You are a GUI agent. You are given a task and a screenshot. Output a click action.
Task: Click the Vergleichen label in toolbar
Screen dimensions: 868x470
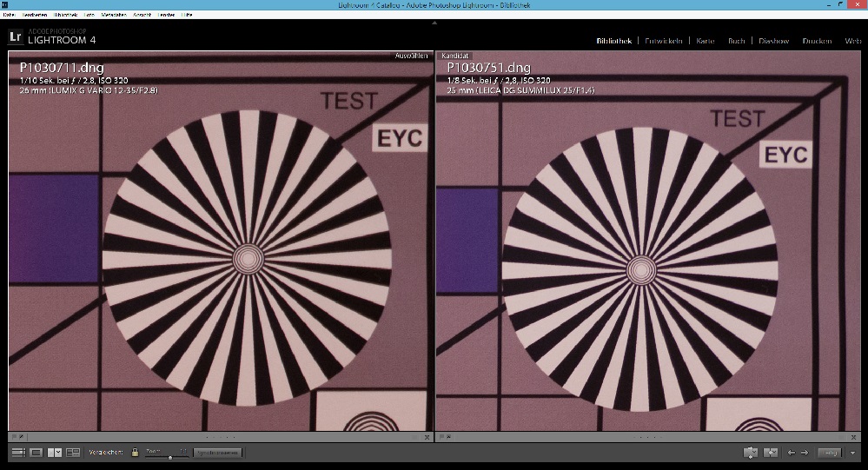106,453
